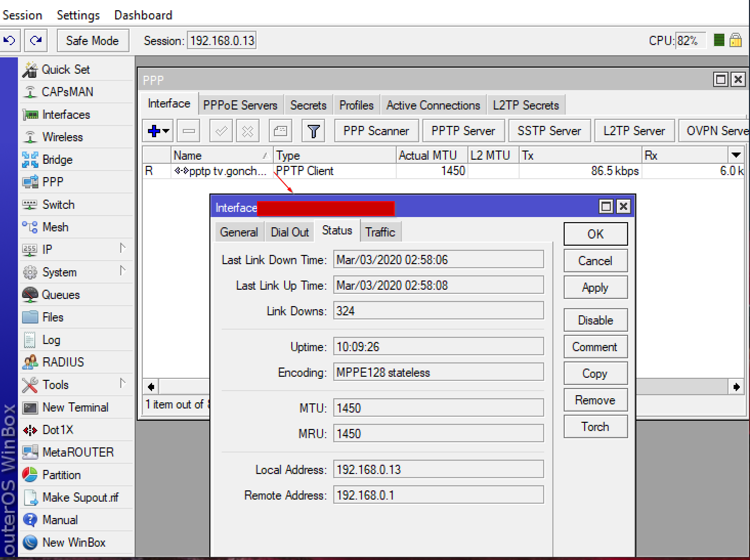Click the minus remove icon in the PPP toolbar
Viewport: 750px width, 560px height.
click(188, 131)
